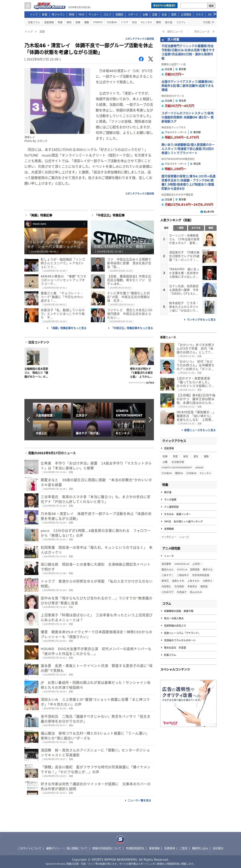This screenshot has height=868, width=241.
Task: Expand the 記者コラム column item
Action: pos(188,655)
